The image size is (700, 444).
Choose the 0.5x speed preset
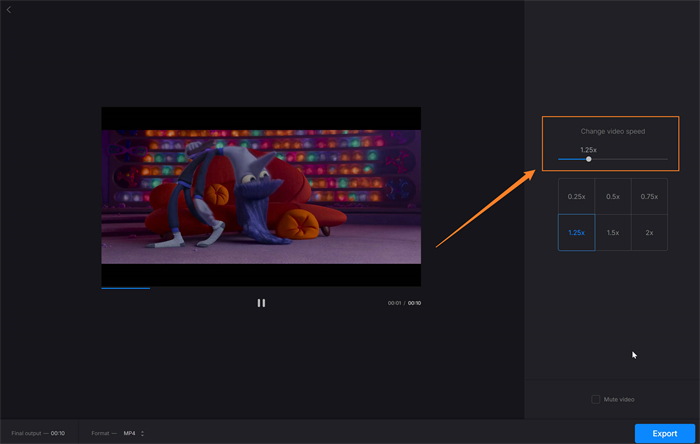(x=613, y=197)
